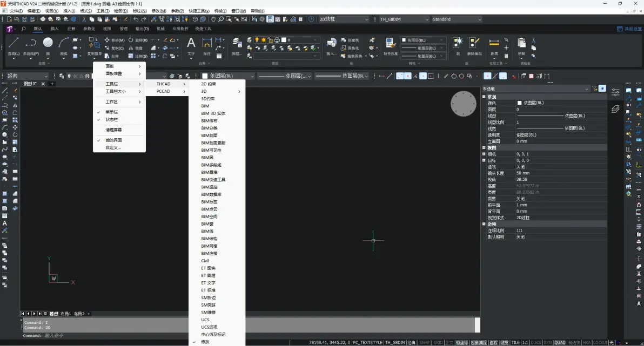This screenshot has height=346, width=644.
Task: Toggle SNAP in the status bar
Action: (x=424, y=342)
